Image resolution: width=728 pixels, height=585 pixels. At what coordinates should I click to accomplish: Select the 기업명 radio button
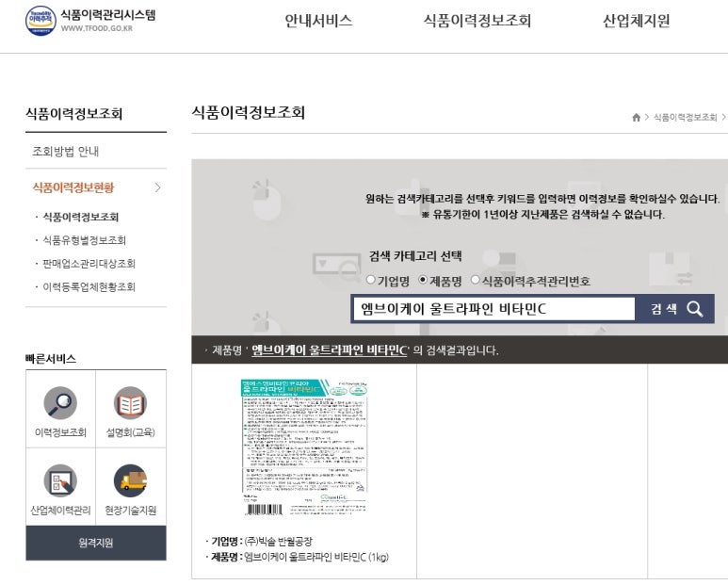point(370,280)
